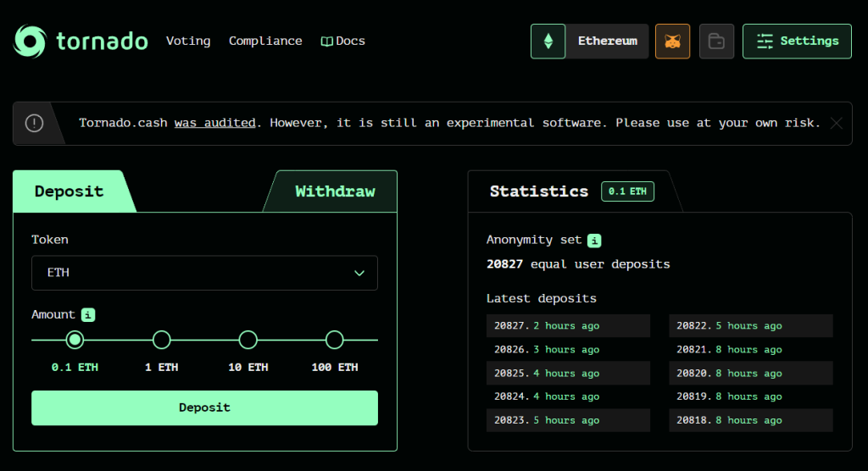Switch to the Withdraw tab

(335, 191)
